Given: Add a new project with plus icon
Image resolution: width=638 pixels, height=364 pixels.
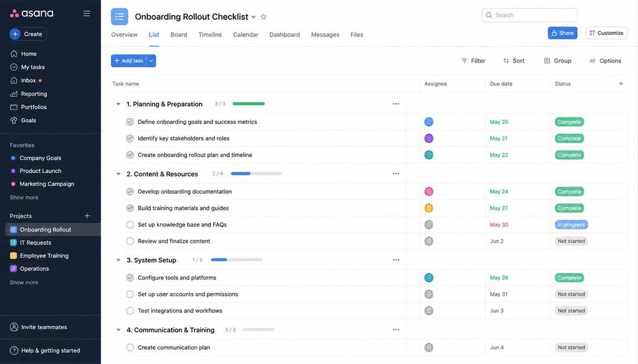Looking at the screenshot, I should (x=87, y=216).
